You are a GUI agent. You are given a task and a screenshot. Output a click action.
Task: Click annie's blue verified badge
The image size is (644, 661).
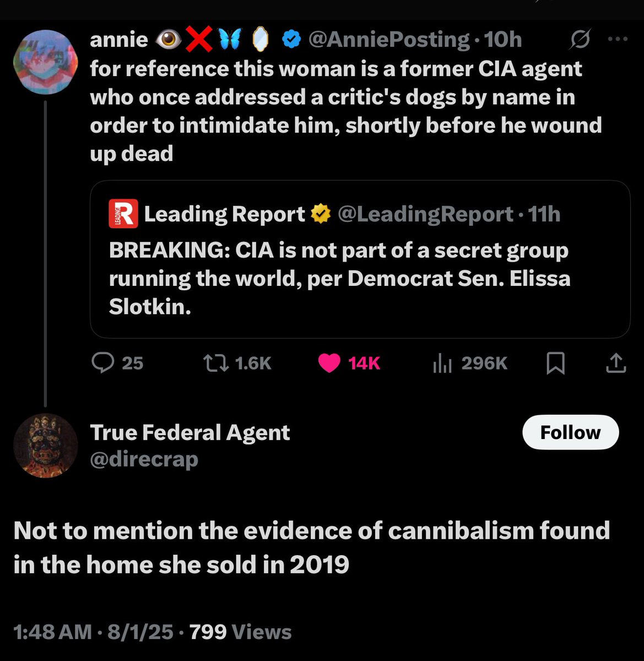[291, 39]
